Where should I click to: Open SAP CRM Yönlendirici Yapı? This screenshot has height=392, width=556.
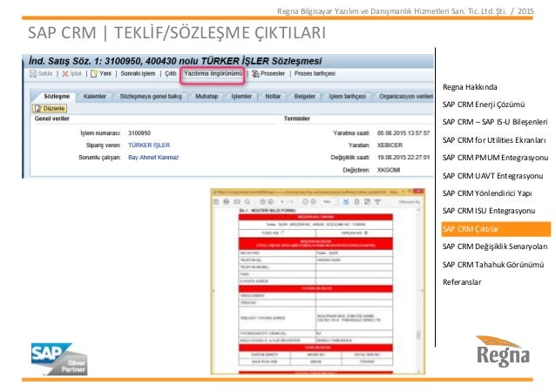pyautogui.click(x=487, y=193)
